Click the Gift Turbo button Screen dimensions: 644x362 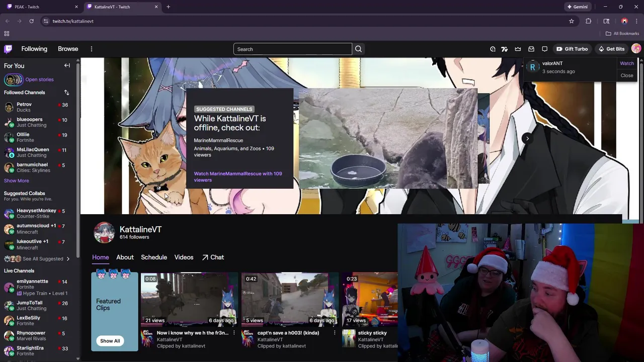[572, 49]
